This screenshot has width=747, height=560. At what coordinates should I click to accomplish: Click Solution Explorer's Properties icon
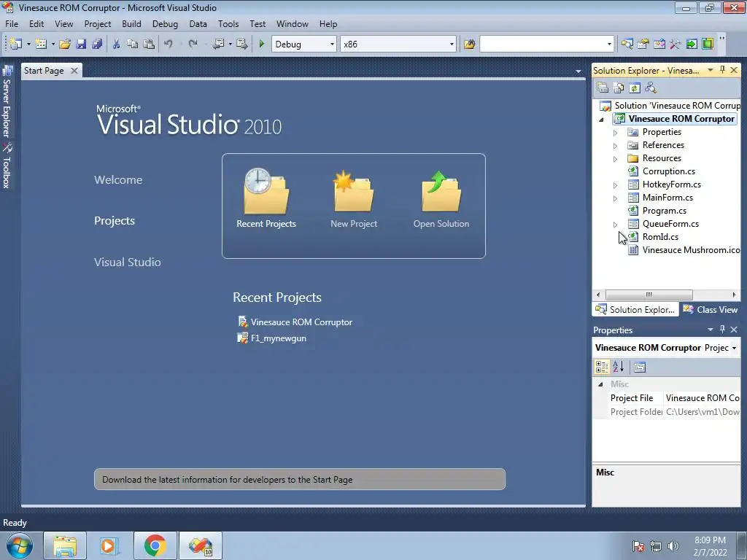point(602,87)
